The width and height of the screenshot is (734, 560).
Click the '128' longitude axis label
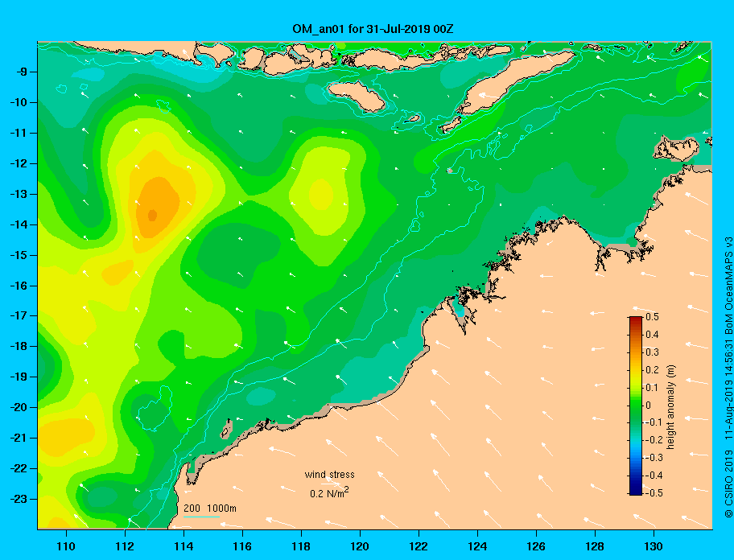coord(595,546)
